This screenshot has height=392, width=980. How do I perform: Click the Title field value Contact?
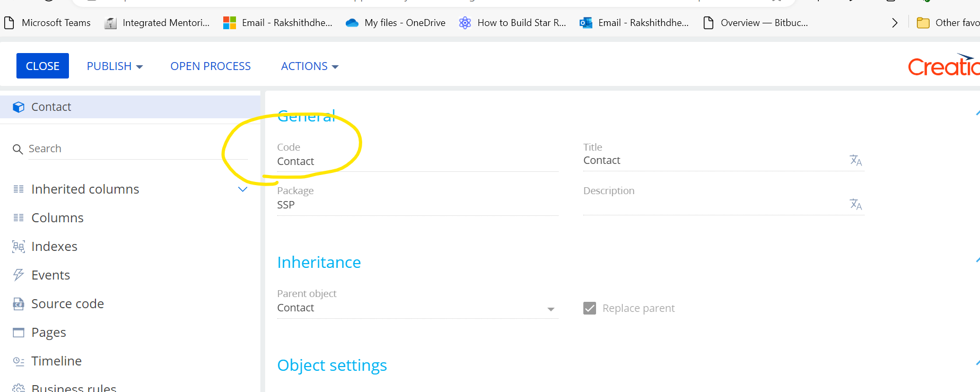pos(601,160)
